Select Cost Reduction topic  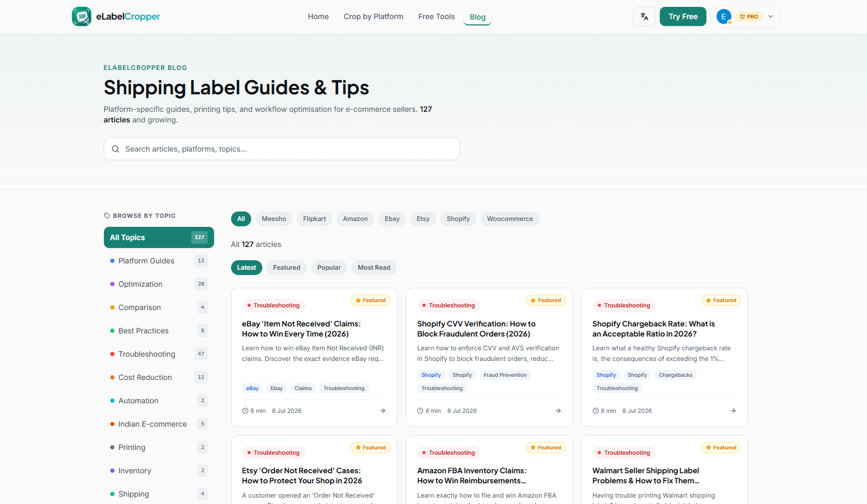point(159,377)
